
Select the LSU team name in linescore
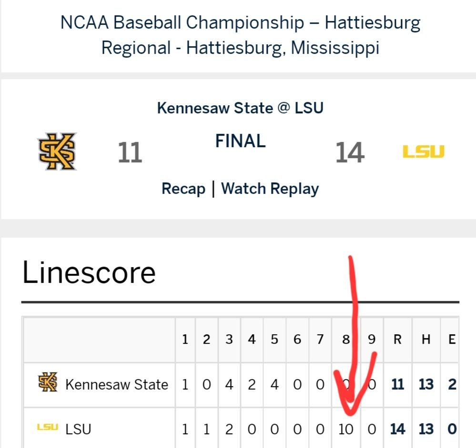[78, 429]
